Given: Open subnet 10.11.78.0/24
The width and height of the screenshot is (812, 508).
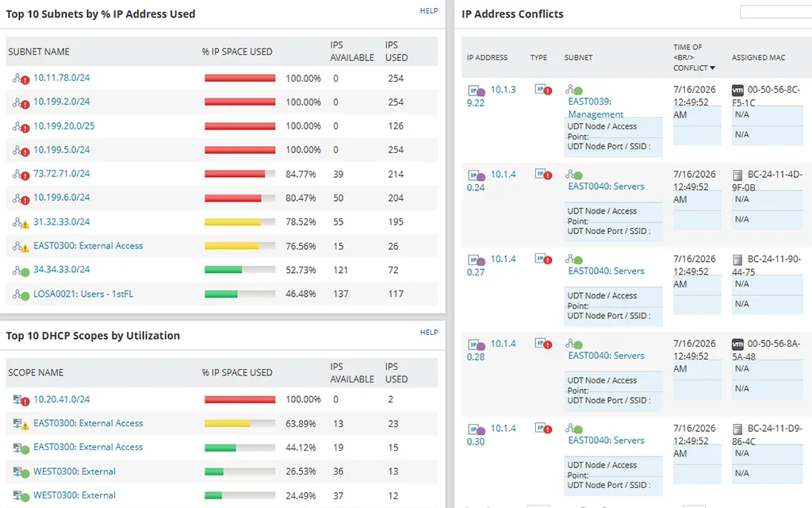Looking at the screenshot, I should pos(62,78).
